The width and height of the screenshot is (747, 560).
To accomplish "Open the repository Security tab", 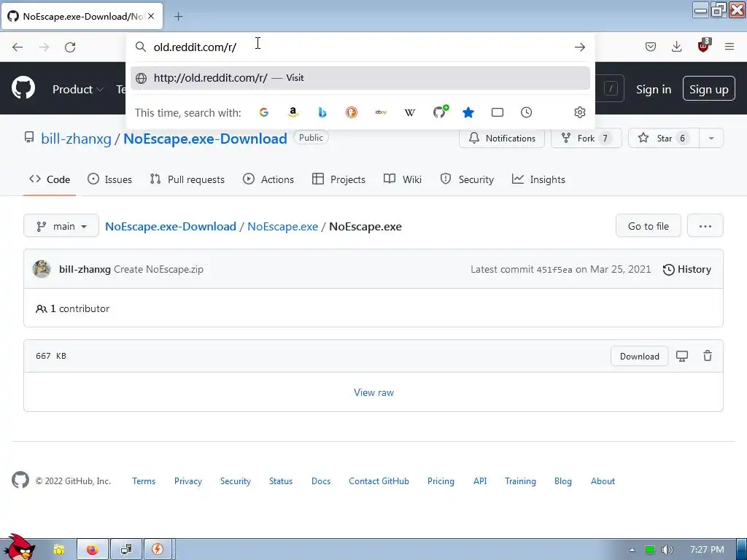I will point(467,179).
